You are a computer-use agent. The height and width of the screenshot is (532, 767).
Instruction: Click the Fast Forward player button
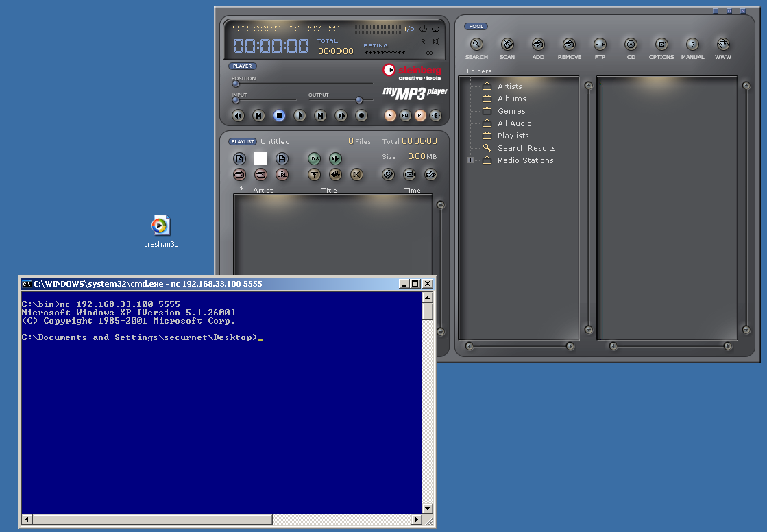click(x=341, y=115)
